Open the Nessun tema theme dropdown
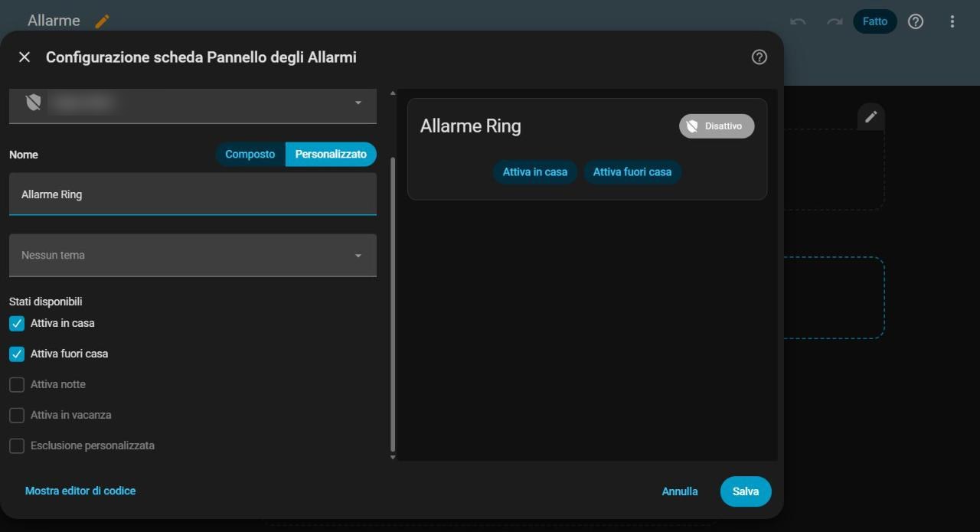The width and height of the screenshot is (980, 532). tap(193, 255)
